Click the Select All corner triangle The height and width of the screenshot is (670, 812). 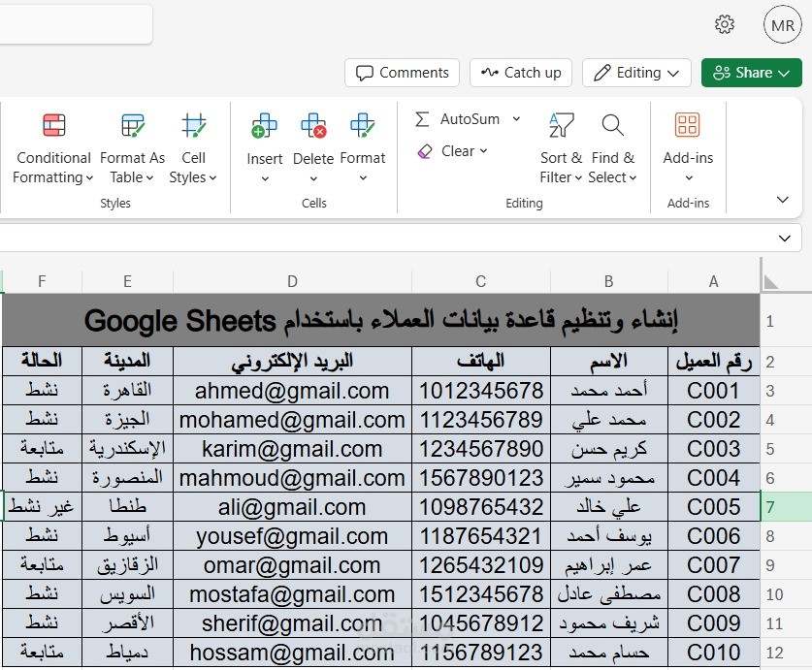[770, 281]
